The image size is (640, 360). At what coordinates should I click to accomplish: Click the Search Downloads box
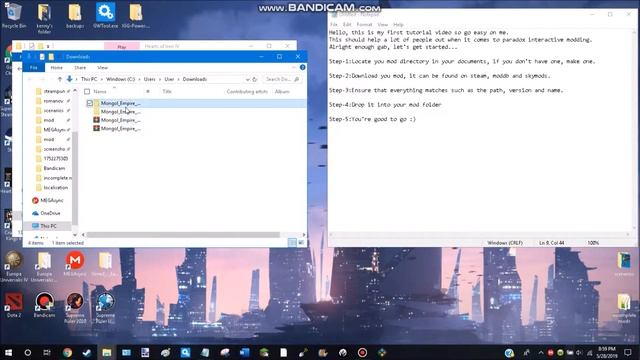pyautogui.click(x=282, y=79)
